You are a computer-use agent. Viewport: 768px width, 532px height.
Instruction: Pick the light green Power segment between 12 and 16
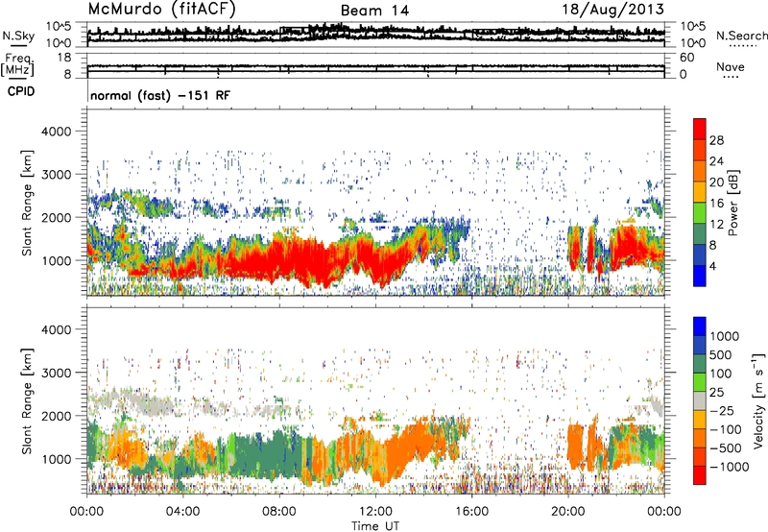[700, 213]
